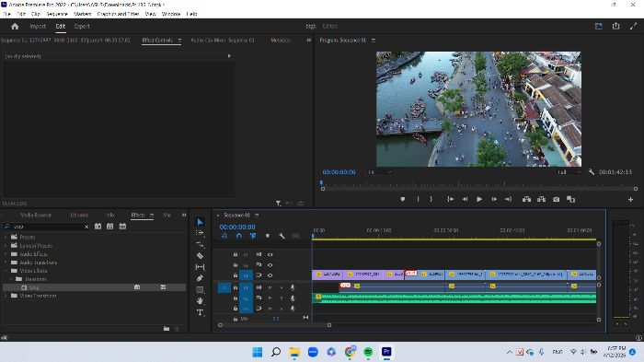Open Quick Export share icon
Image resolution: width=644 pixels, height=362 pixels.
(616, 26)
